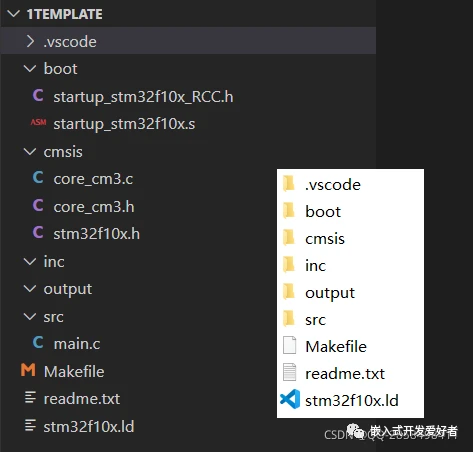Collapse the 1TEMPLATE root folder
The height and width of the screenshot is (452, 473).
click(x=13, y=14)
